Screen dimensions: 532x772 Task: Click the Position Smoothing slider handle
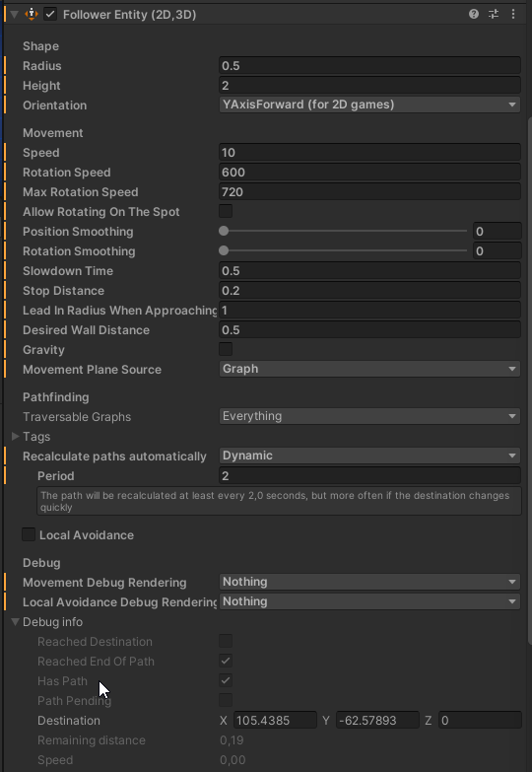224,231
